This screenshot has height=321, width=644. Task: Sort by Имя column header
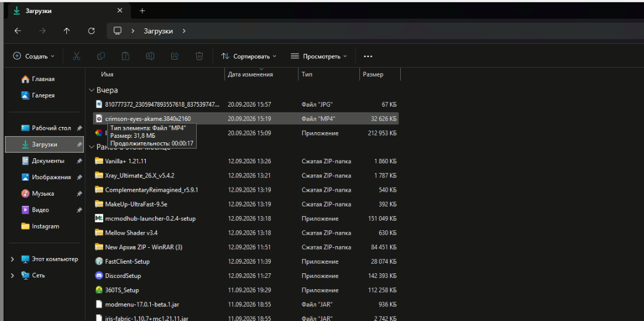click(x=107, y=74)
